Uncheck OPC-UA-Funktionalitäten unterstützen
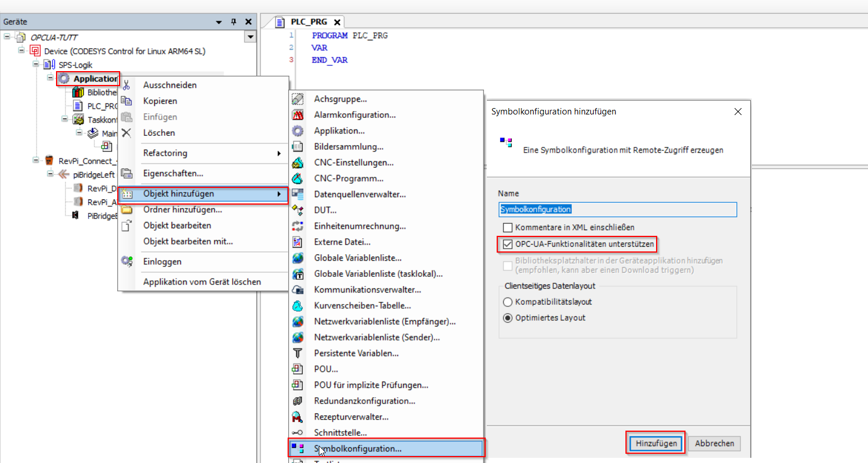Screen dimensions: 868x463 pos(508,245)
